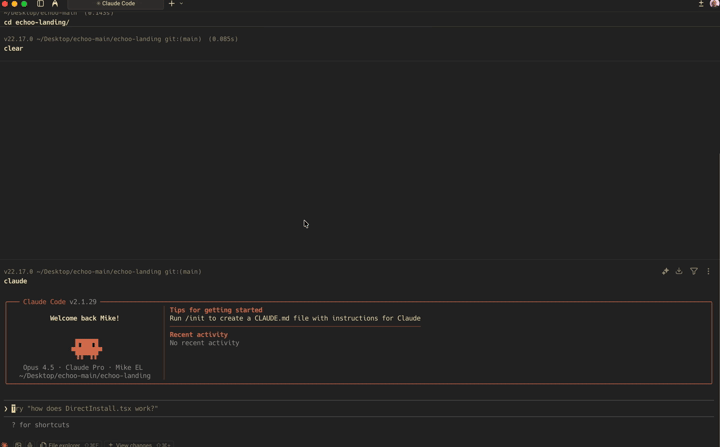Select the 'claude' command text

[x=16, y=281]
